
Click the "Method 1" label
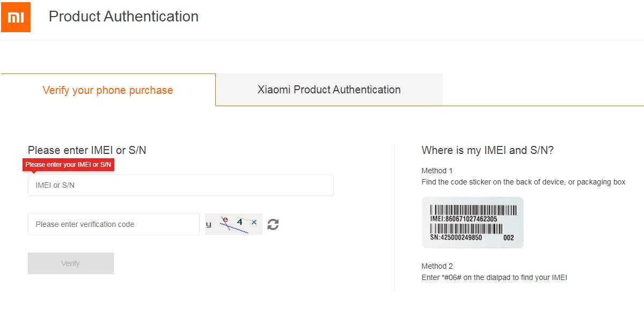(x=437, y=171)
